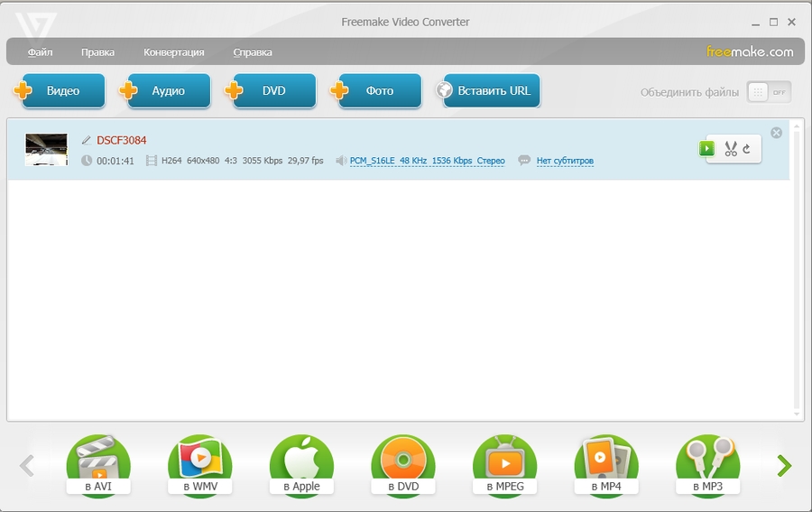Click the scrollbar down arrow
This screenshot has height=512, width=812.
(798, 414)
